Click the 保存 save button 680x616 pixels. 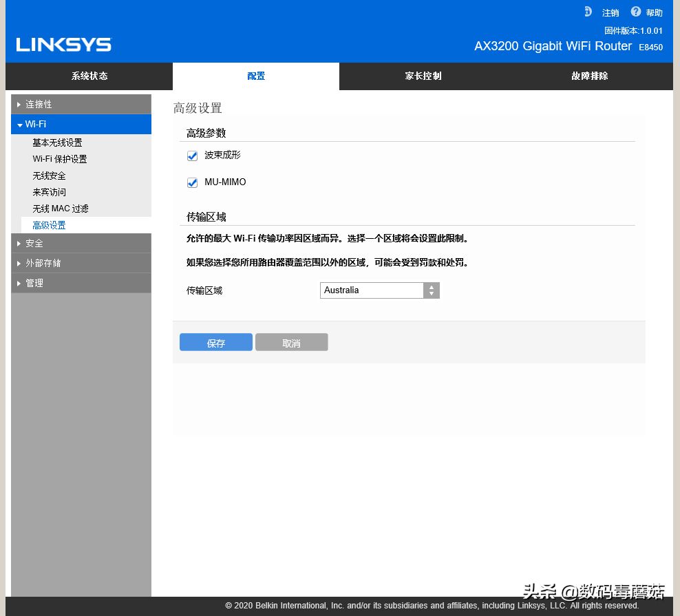(x=216, y=342)
